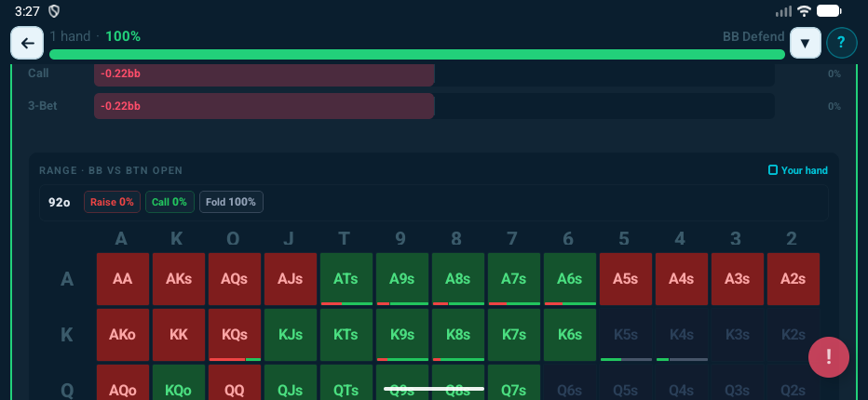This screenshot has width=868, height=400.
Task: Expand the BB Defend dropdown arrow
Action: (x=805, y=43)
